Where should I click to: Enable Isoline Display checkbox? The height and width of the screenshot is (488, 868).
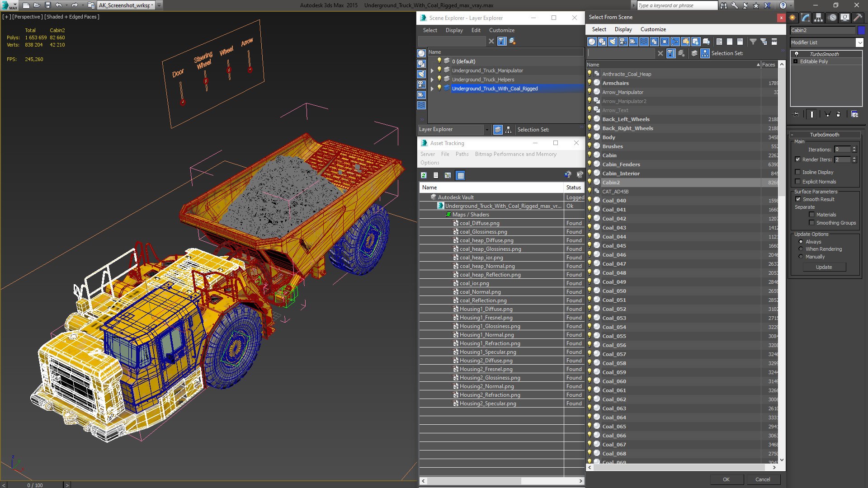click(798, 172)
